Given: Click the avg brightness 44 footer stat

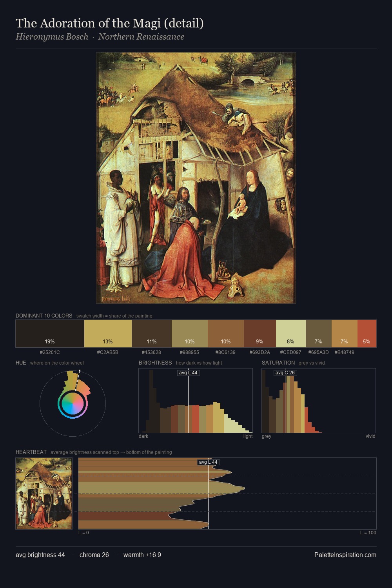Looking at the screenshot, I should (40, 555).
